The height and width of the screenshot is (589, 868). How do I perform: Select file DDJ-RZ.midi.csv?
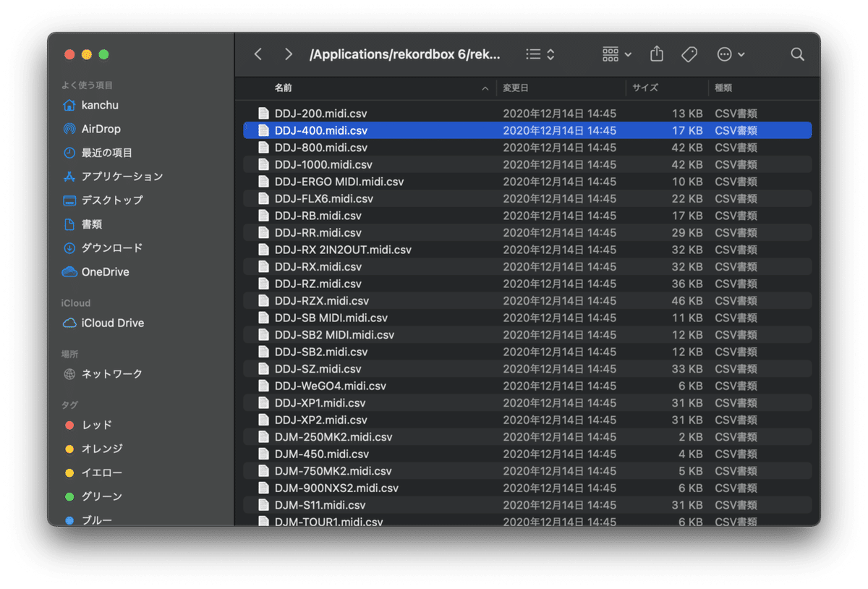(527, 284)
